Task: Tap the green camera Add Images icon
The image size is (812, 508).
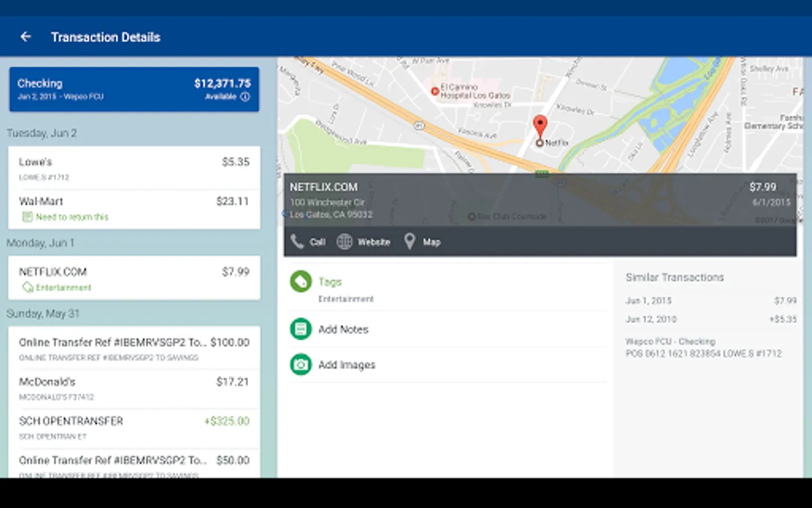Action: [301, 365]
